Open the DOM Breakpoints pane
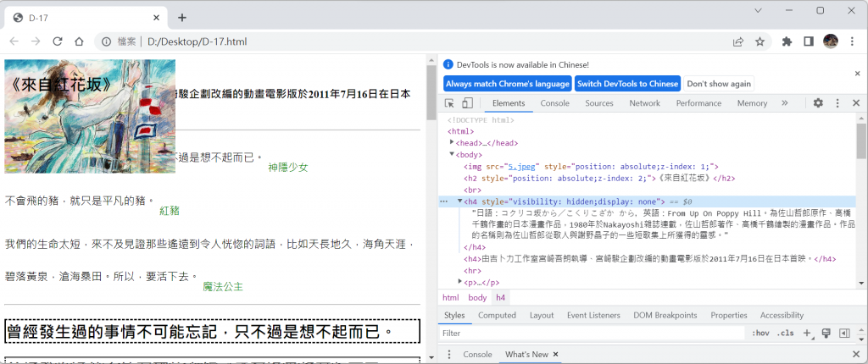868x364 pixels. (665, 315)
